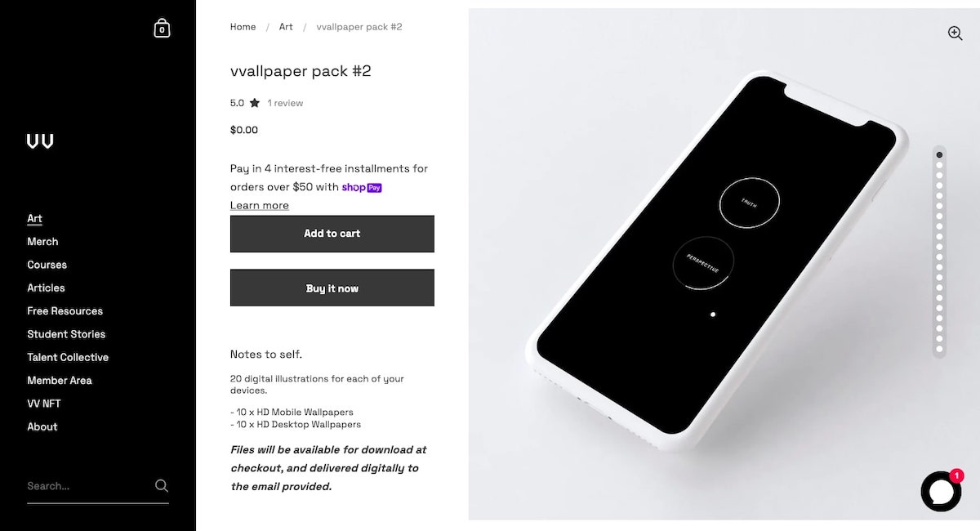980x531 pixels.
Task: Click the Add to cart button
Action: (x=332, y=234)
